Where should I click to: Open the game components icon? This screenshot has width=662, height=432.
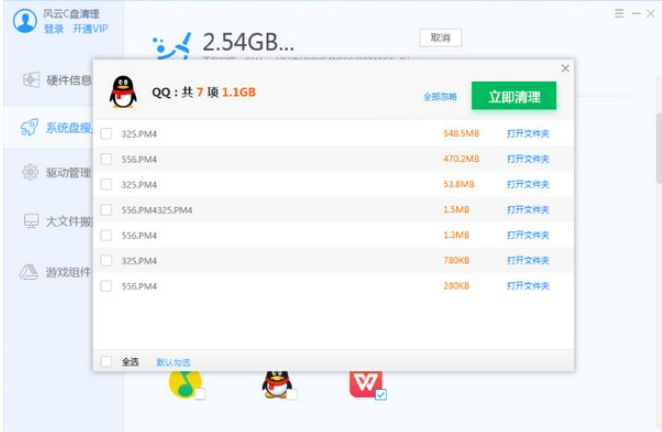point(29,272)
